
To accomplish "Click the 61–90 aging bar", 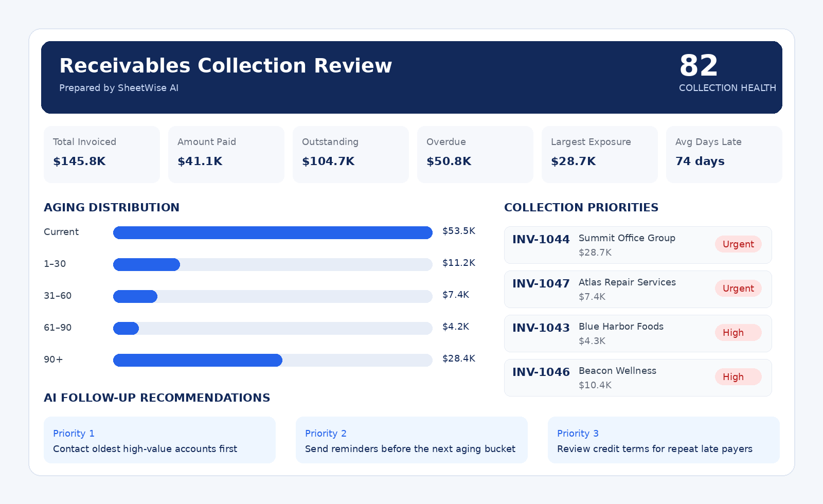I will (273, 328).
